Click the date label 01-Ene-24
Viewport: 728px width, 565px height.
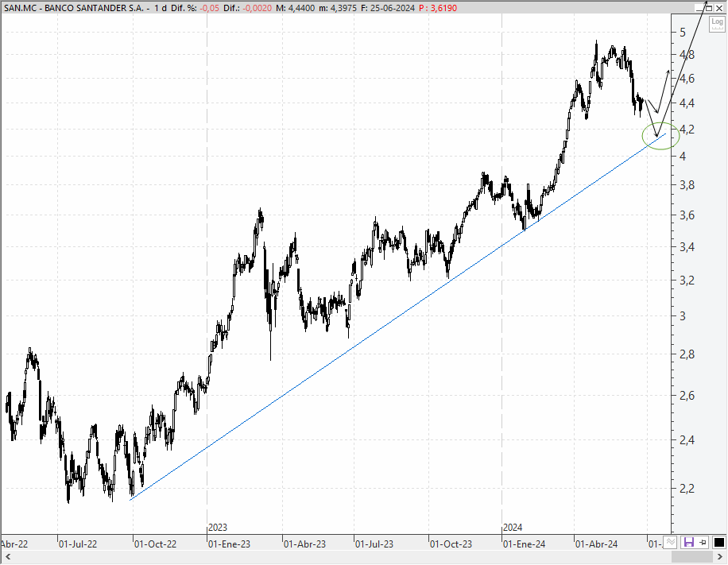click(x=525, y=544)
